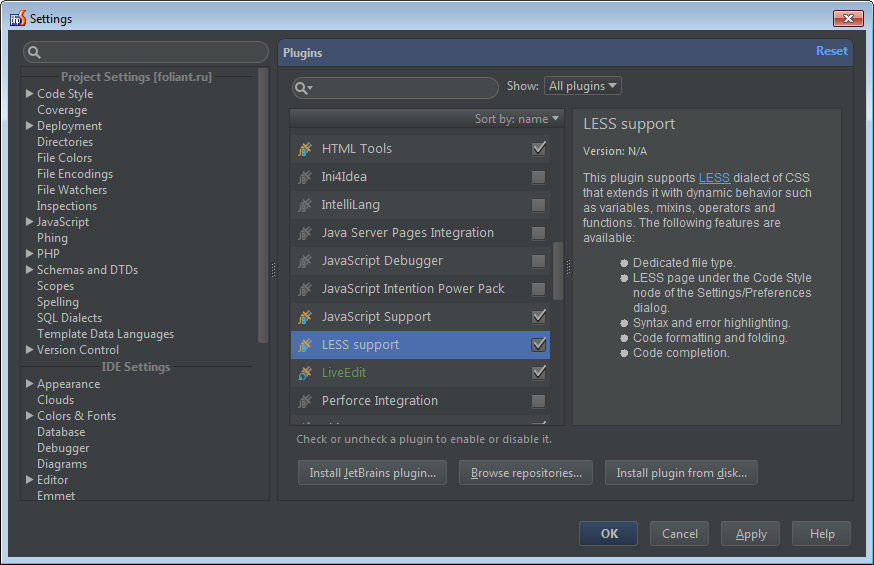This screenshot has width=874, height=565.
Task: Click the Ini4Idea plugin icon
Action: pos(305,177)
